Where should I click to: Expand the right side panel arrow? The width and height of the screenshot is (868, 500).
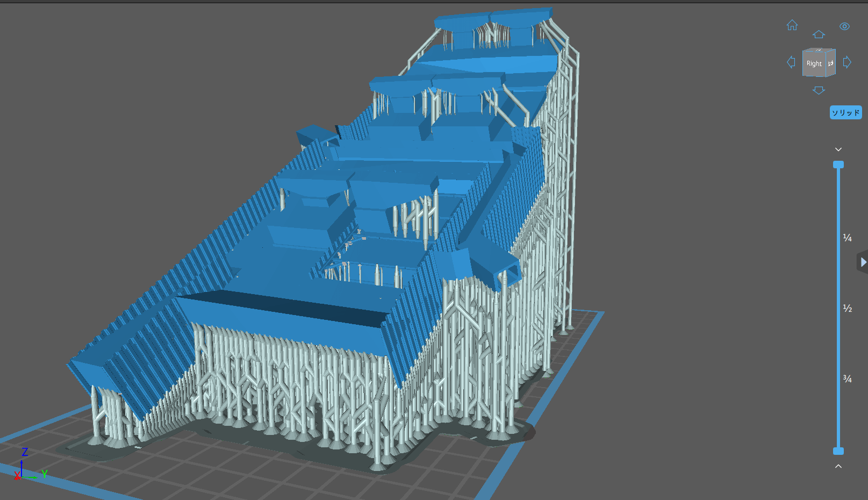click(x=863, y=262)
